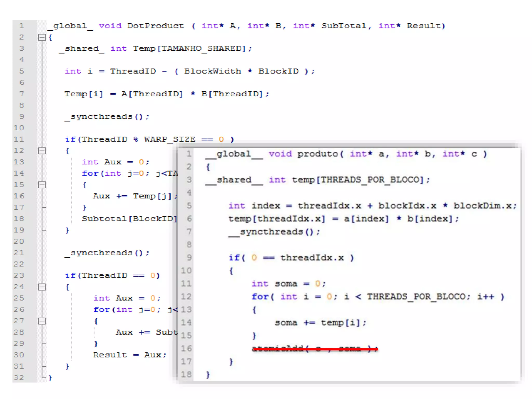
Task: Click the first _syncthreads() call on line 9
Action: pos(107,117)
